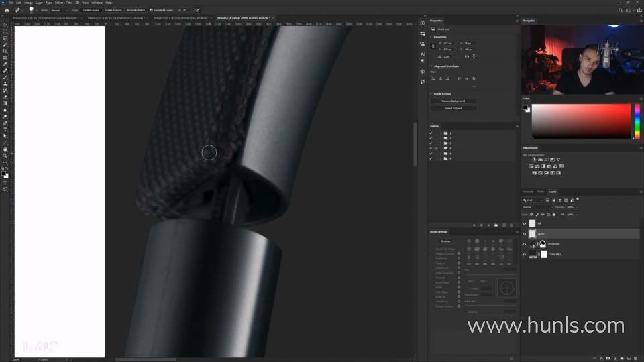Select the Zoom tool
Viewport: 644px width, 362px height.
[5, 156]
